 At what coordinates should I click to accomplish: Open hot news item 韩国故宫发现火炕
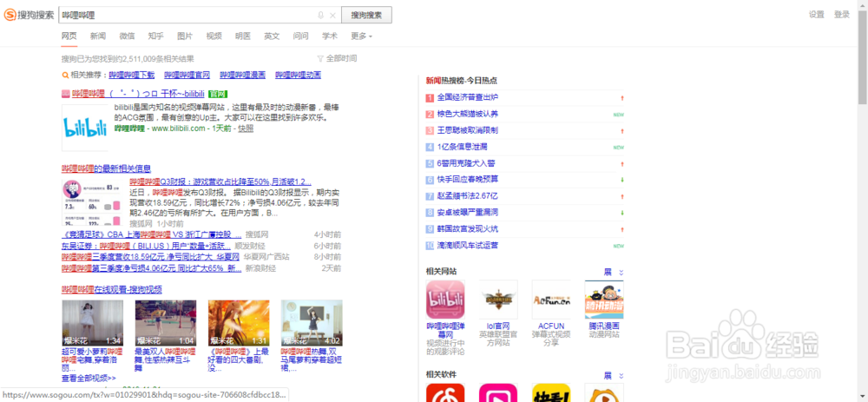coord(468,229)
